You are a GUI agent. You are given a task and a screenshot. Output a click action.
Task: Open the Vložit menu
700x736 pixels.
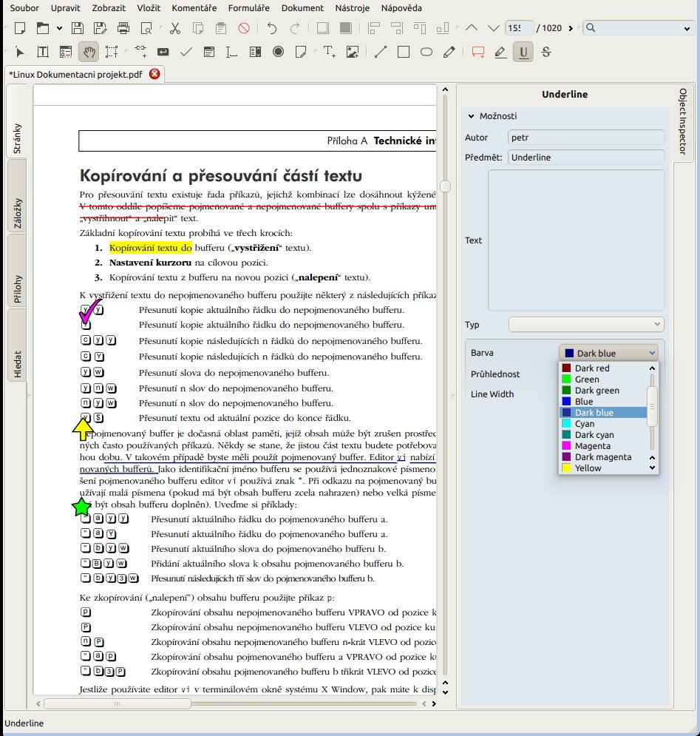[x=149, y=8]
